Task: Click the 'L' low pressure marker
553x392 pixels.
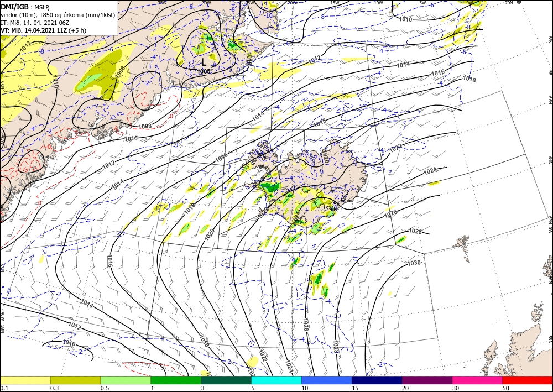Action: pyautogui.click(x=204, y=62)
